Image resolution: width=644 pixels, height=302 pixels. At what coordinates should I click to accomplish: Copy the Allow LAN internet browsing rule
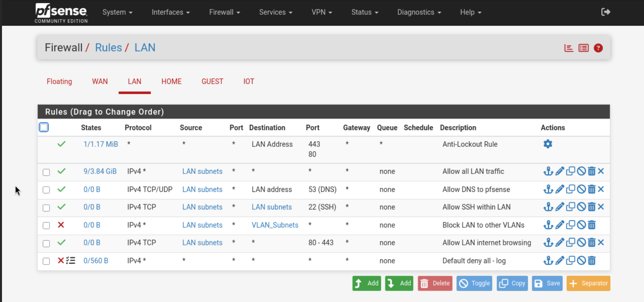point(571,242)
